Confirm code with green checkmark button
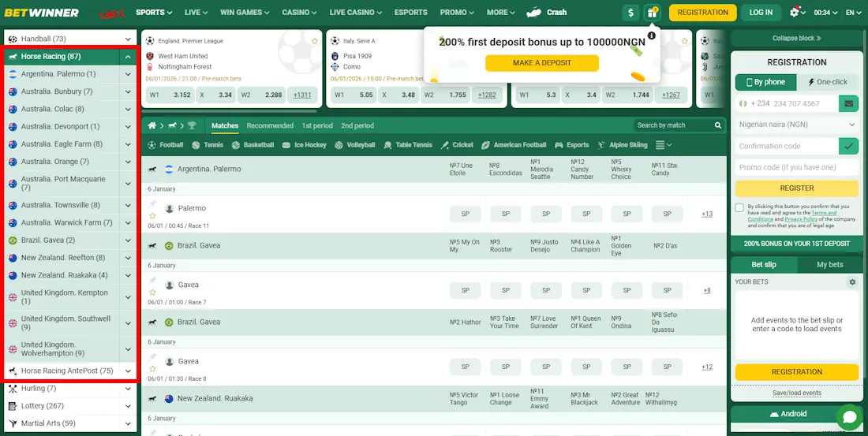This screenshot has width=868, height=436. pos(848,146)
